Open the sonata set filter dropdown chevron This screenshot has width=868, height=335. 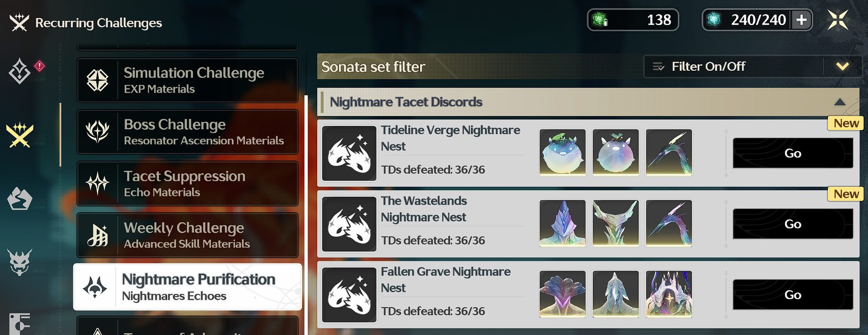pyautogui.click(x=843, y=67)
